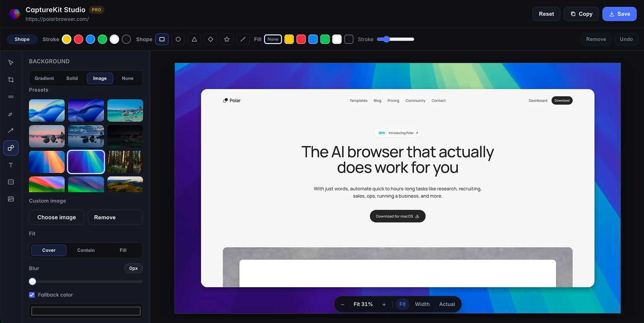Screen dimensions: 644x323
Task: Click the Reset button
Action: [546, 14]
